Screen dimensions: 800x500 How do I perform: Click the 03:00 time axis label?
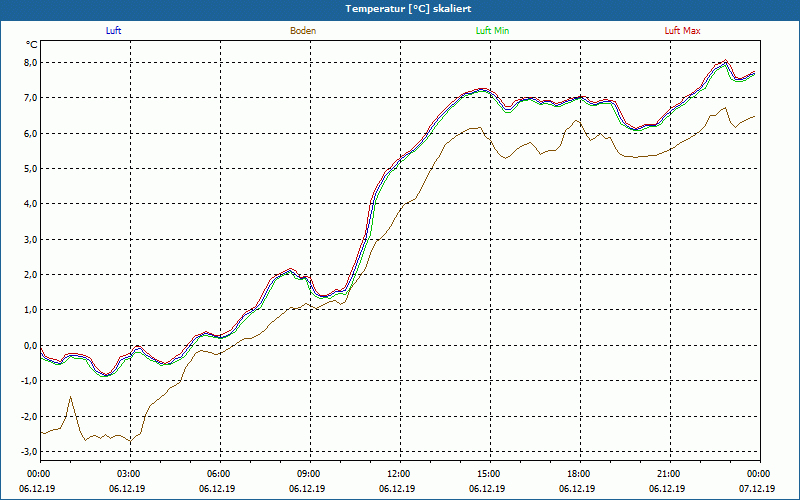click(x=127, y=474)
